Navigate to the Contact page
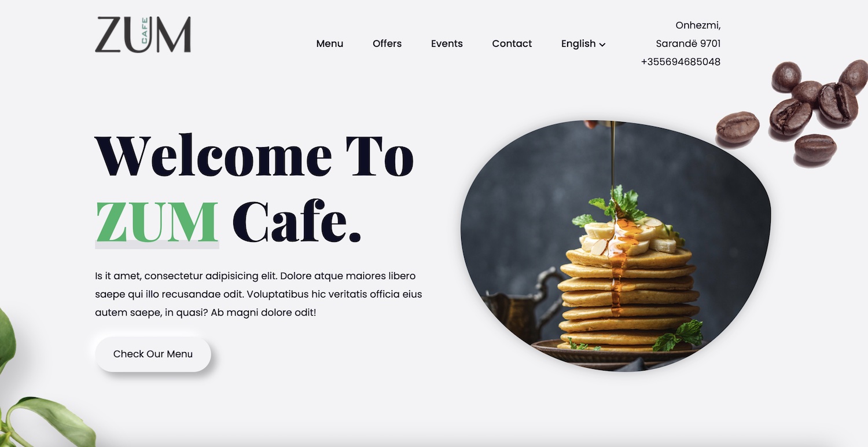Viewport: 868px width, 447px height. pos(512,43)
